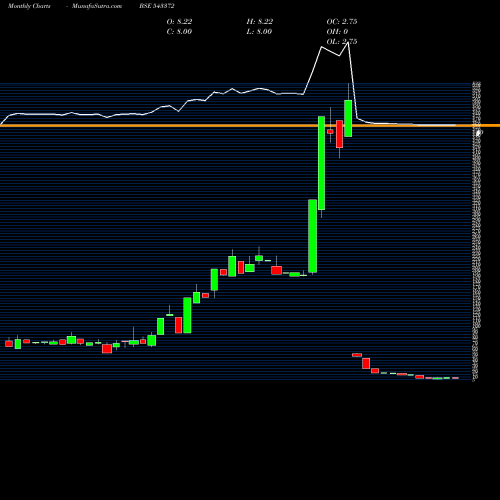Click the 'OH: 0' value
Viewport: 500px width, 500px height.
click(337, 32)
